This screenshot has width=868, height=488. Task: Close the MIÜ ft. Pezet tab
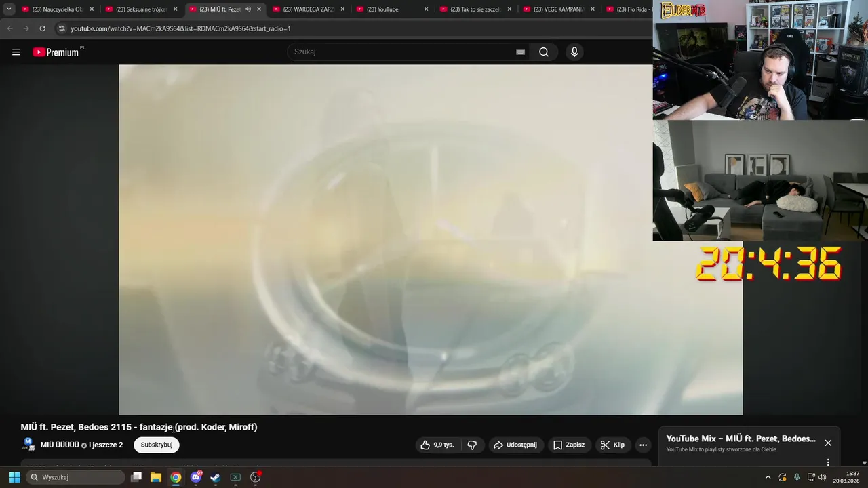[258, 9]
